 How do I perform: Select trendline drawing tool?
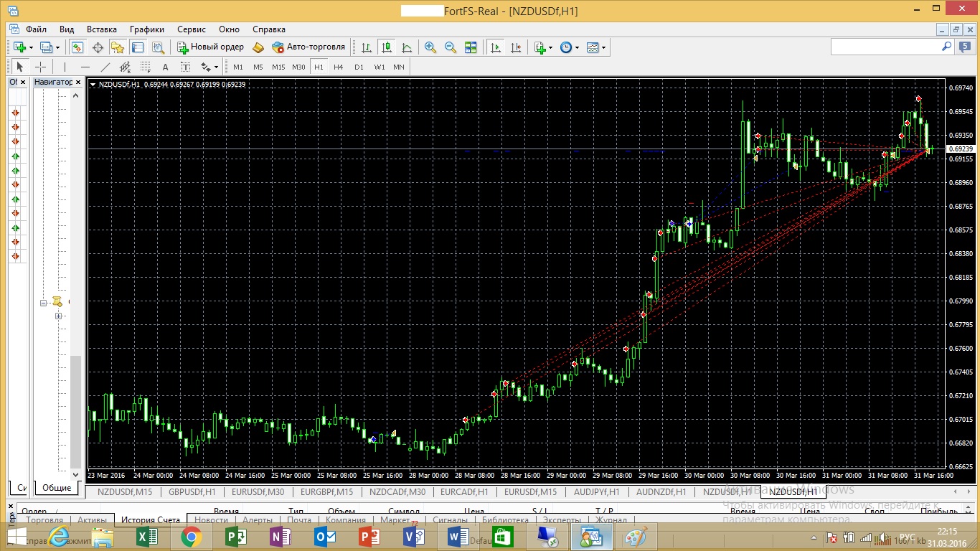[105, 67]
